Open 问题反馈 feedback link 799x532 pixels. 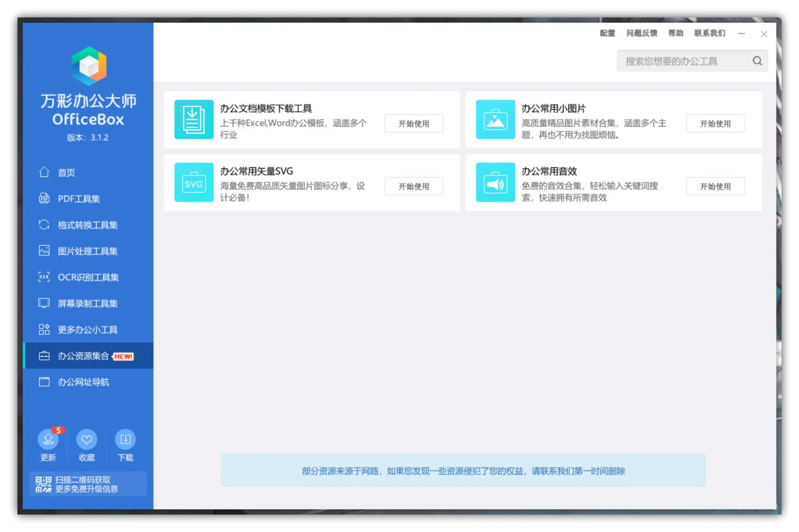(642, 33)
